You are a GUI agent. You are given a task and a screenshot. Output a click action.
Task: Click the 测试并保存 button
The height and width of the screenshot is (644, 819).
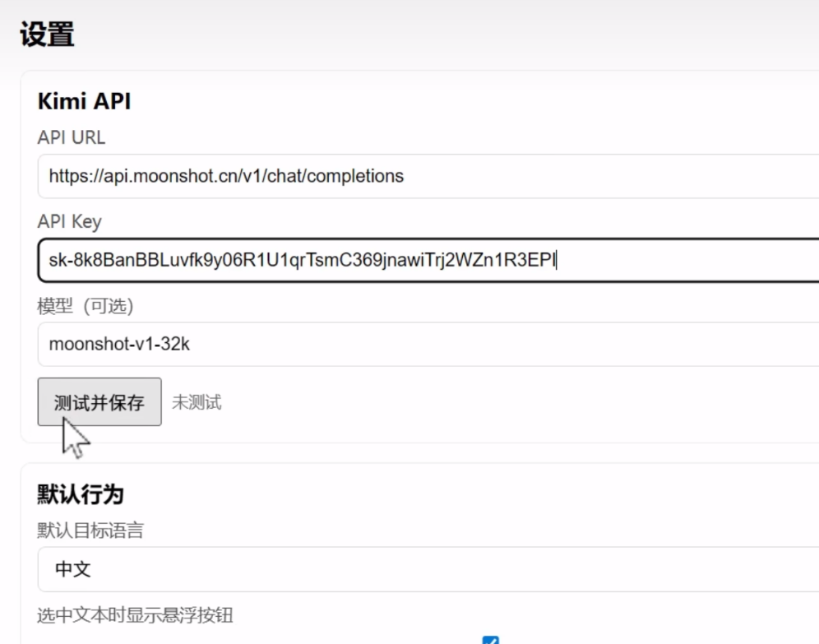coord(99,401)
